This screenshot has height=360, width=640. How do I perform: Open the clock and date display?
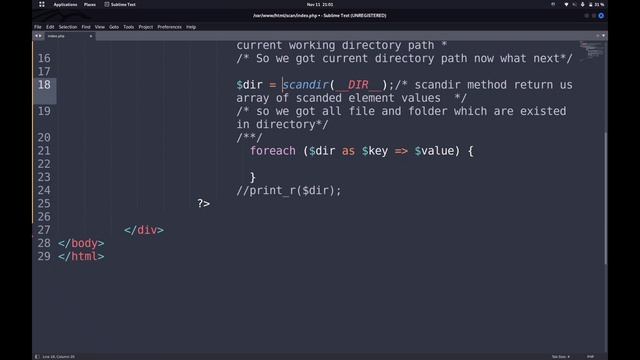[x=320, y=4]
